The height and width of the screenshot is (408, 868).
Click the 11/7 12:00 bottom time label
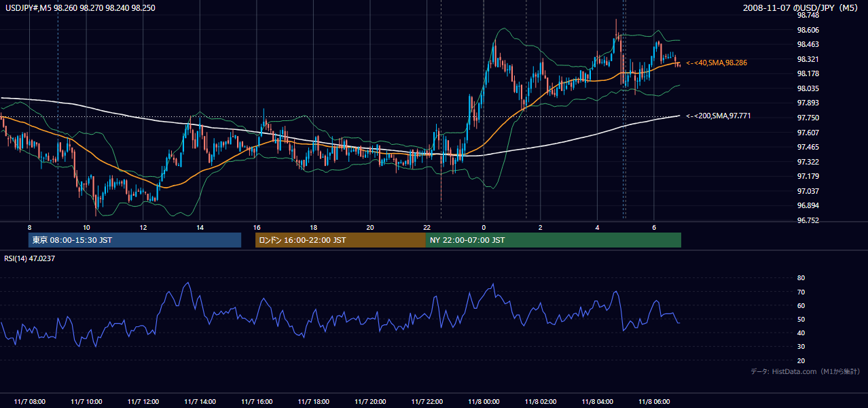coord(143,402)
